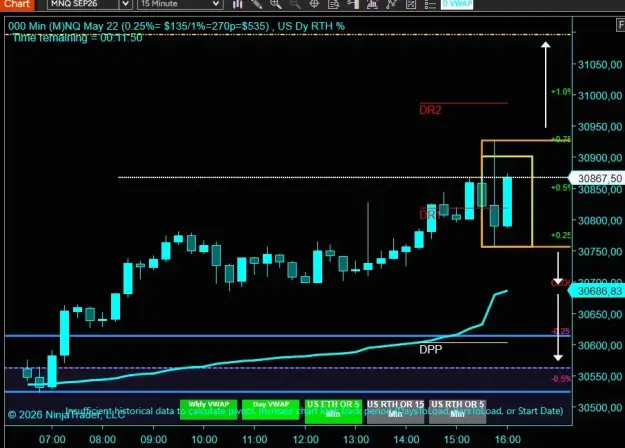This screenshot has width=625, height=448.
Task: Toggle the US RTH OR 5 Min button
Action: pos(458,411)
